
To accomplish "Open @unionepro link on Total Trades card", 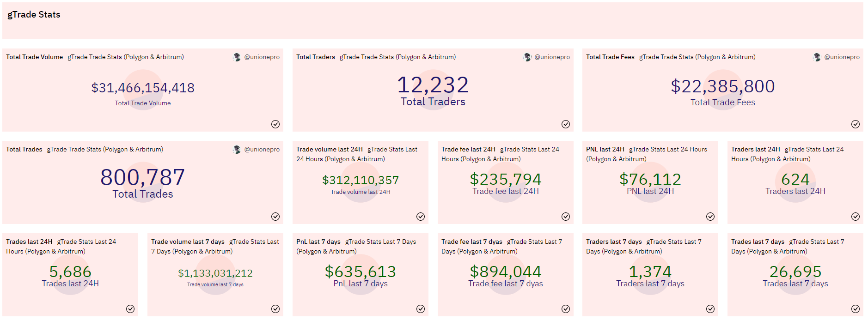I will pos(262,150).
